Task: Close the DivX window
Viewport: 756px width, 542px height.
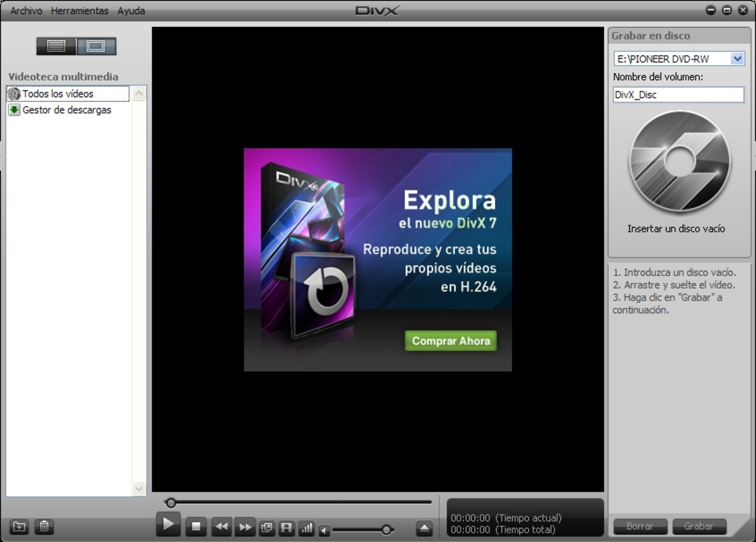Action: pos(743,10)
